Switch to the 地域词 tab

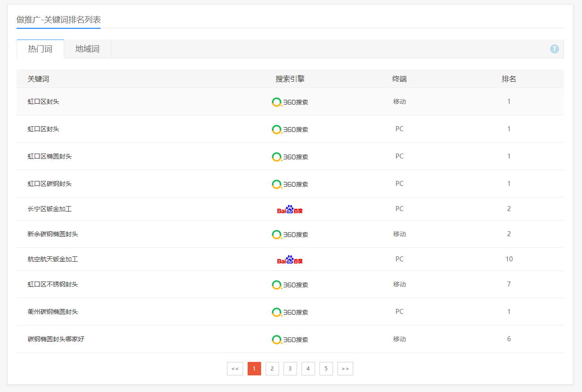pos(87,49)
